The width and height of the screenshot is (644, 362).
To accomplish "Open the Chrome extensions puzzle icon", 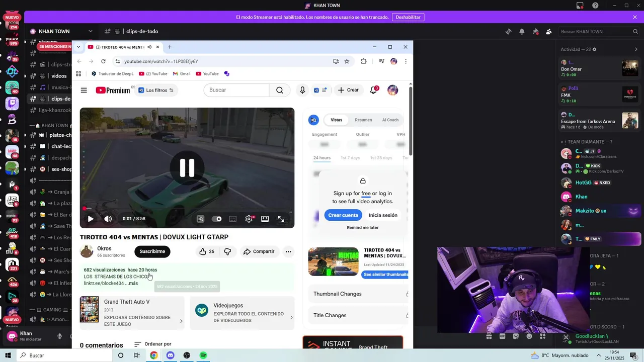I will 364,61.
